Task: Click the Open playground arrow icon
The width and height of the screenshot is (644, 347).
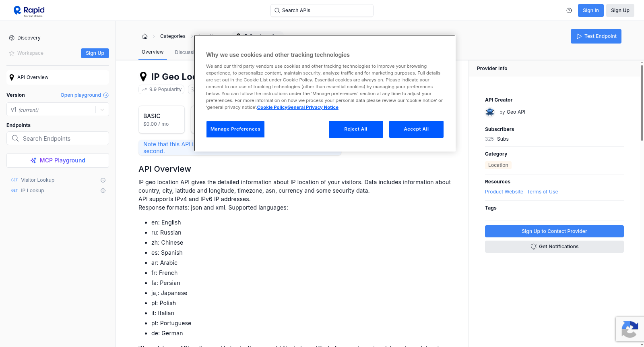Action: click(106, 95)
